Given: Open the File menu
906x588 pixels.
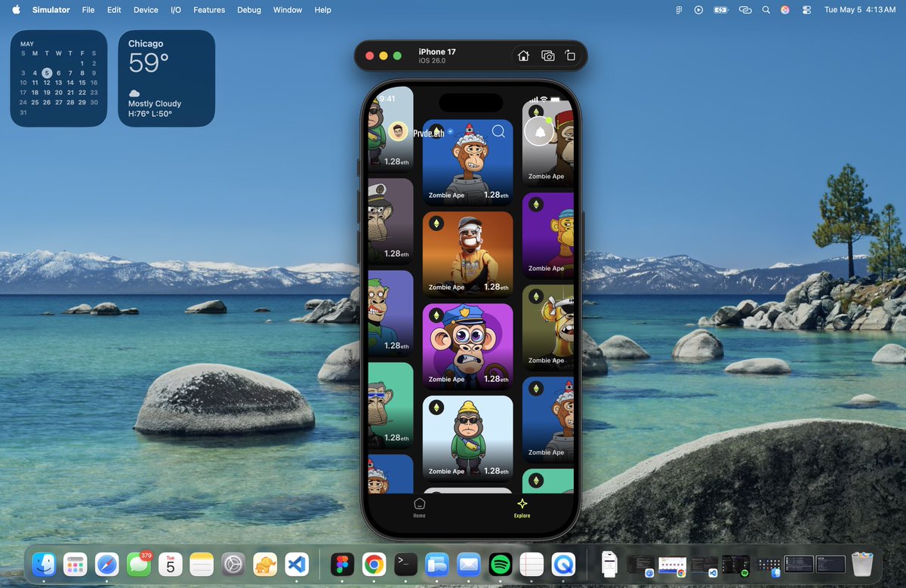Looking at the screenshot, I should 88,10.
